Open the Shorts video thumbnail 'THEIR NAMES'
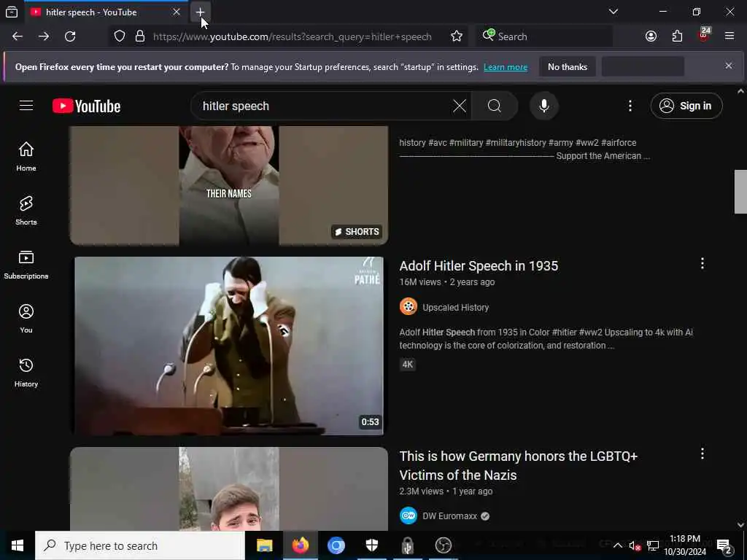This screenshot has width=747, height=560. (x=228, y=186)
